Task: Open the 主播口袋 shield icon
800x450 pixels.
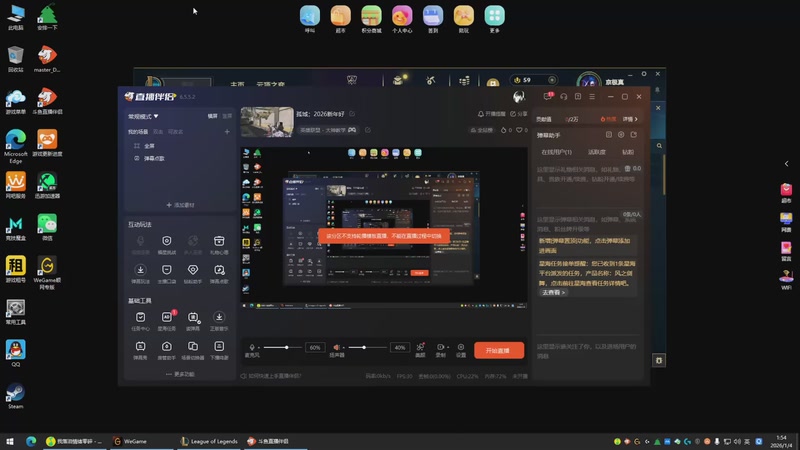Action: coord(167,273)
